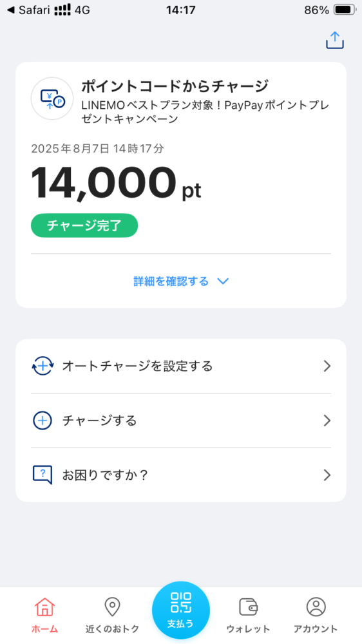Open オートチャージを設定する row chevron
The image size is (362, 644).
327,366
